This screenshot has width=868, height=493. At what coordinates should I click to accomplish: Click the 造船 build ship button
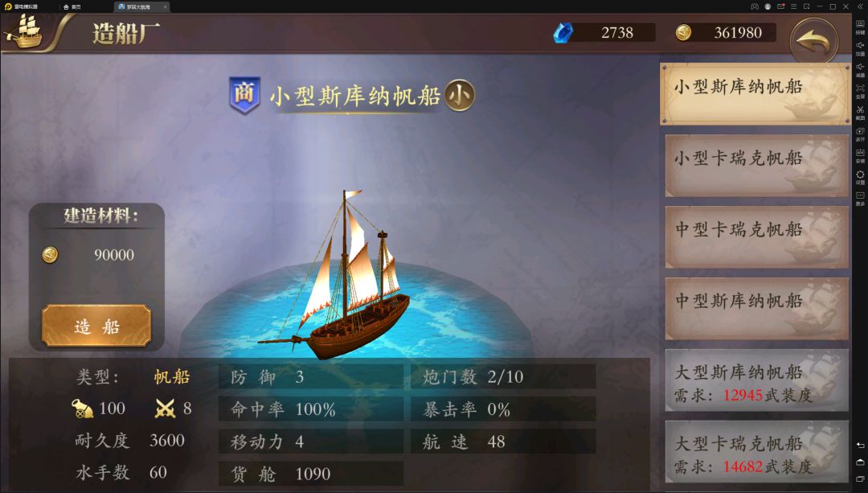pos(96,326)
